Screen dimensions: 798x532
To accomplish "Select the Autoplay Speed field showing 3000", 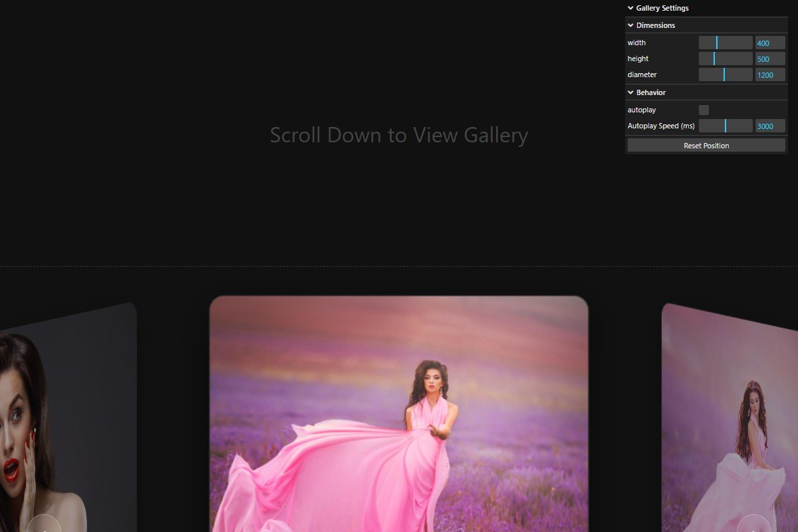I will click(x=769, y=126).
